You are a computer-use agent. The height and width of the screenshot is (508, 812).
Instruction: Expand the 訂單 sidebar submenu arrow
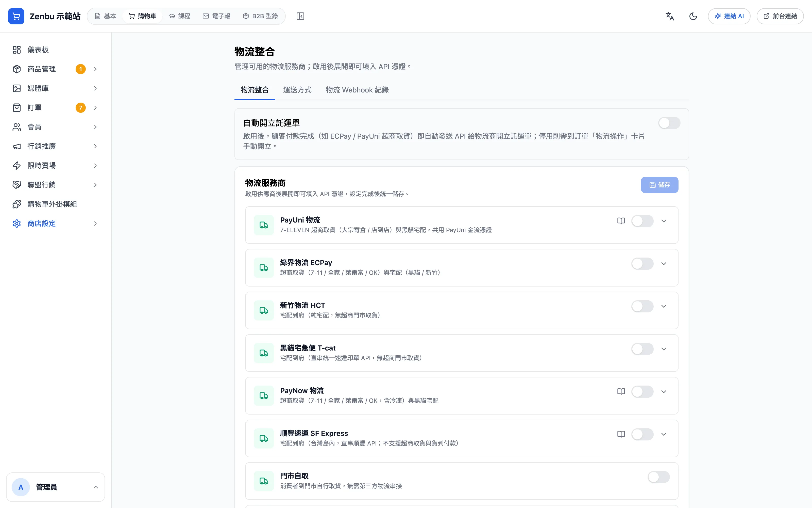(95, 108)
